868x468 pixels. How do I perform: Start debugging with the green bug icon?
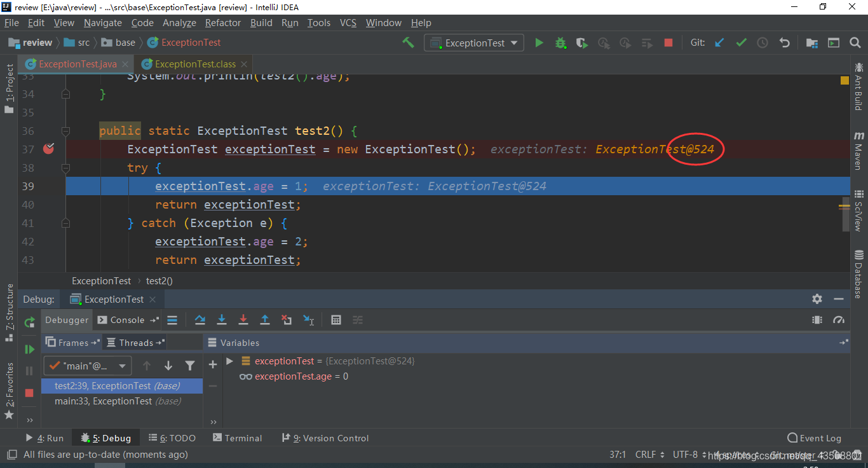click(560, 43)
